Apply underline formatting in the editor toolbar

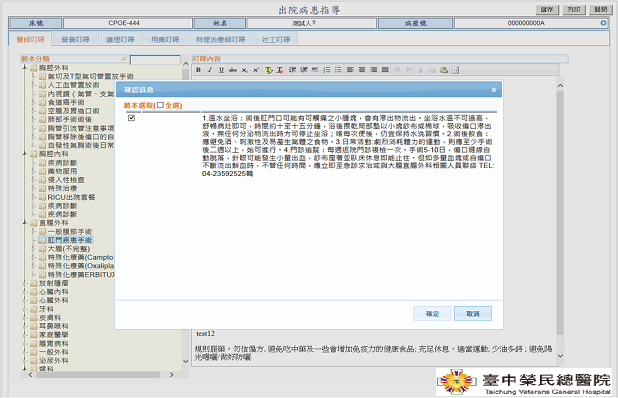[x=222, y=70]
